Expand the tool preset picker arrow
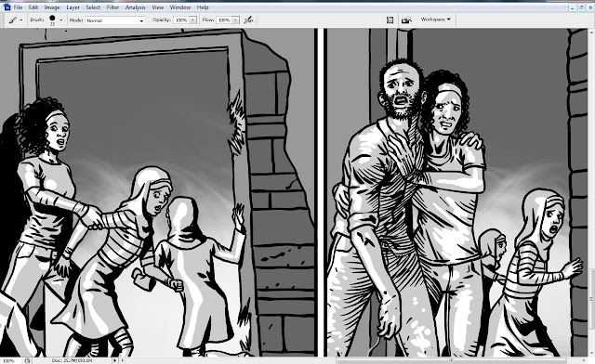Image resolution: width=595 pixels, height=364 pixels. [20, 20]
